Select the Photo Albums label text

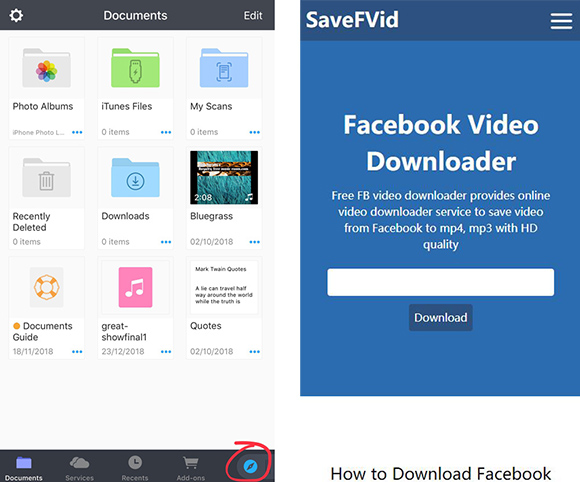[x=43, y=107]
